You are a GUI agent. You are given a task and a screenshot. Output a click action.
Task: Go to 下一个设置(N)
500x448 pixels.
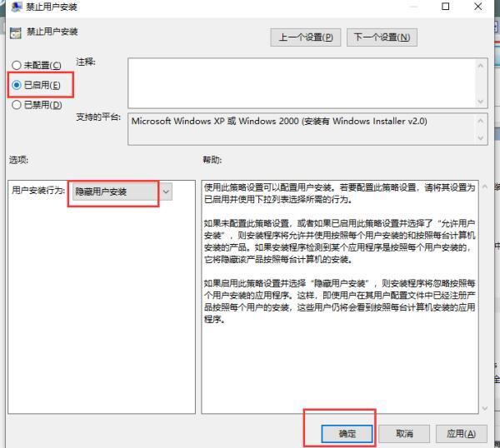point(382,37)
